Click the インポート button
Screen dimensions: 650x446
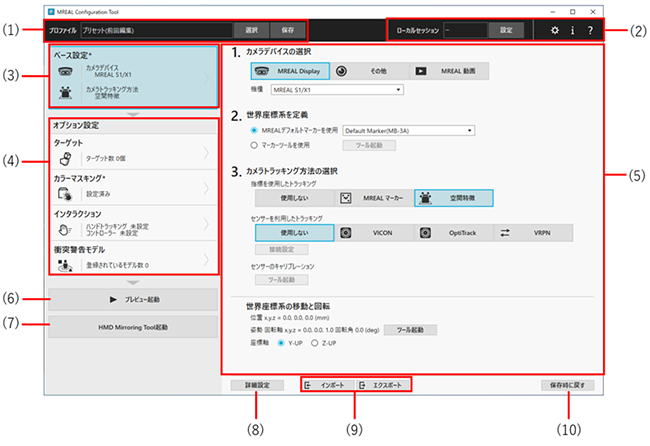click(x=328, y=385)
